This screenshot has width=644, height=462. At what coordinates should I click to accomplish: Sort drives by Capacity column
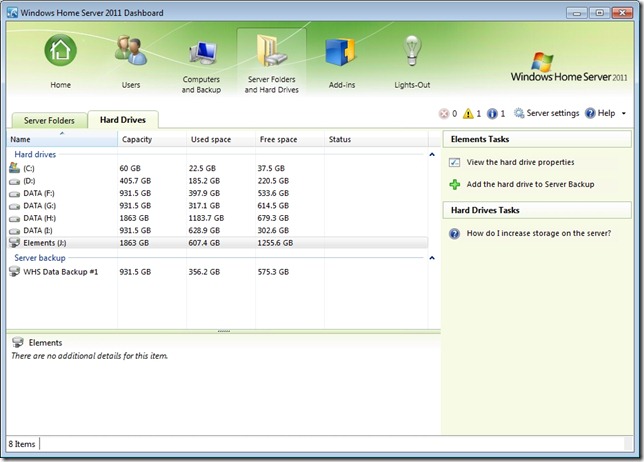[x=136, y=139]
